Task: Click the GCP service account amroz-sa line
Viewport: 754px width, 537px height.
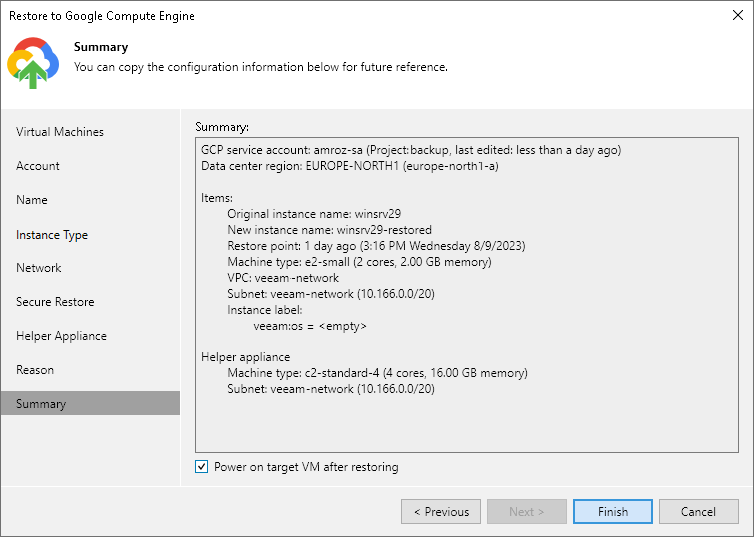Action: coord(411,150)
